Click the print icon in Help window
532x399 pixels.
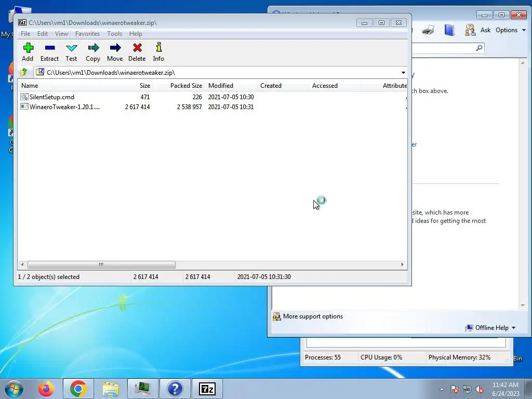(428, 30)
